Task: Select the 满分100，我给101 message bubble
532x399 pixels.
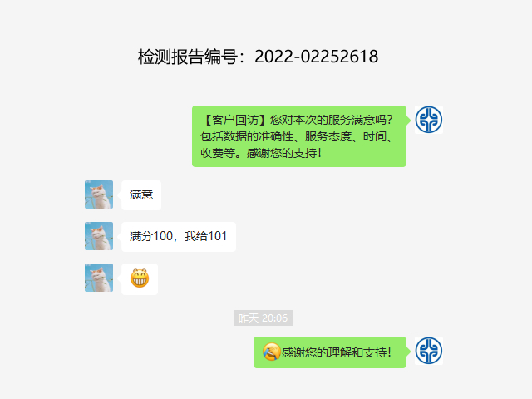Action: click(179, 236)
